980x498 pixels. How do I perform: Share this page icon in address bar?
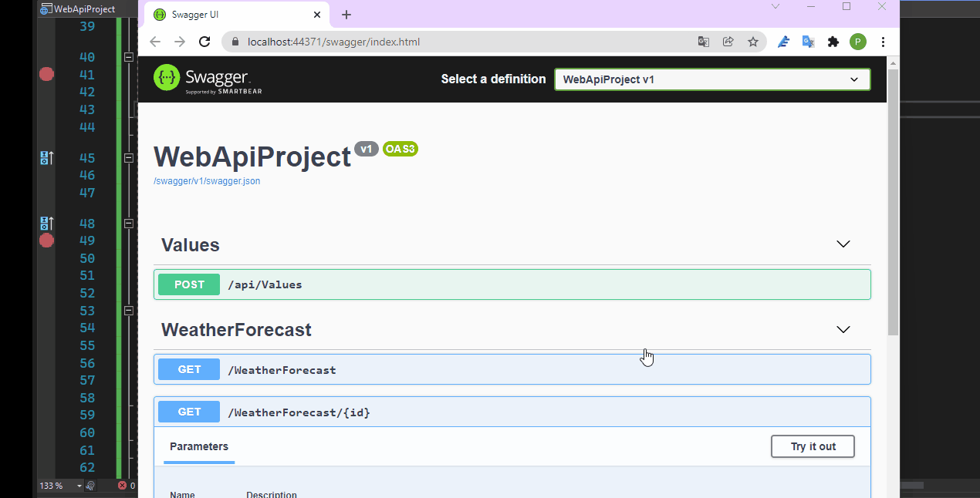pos(728,42)
